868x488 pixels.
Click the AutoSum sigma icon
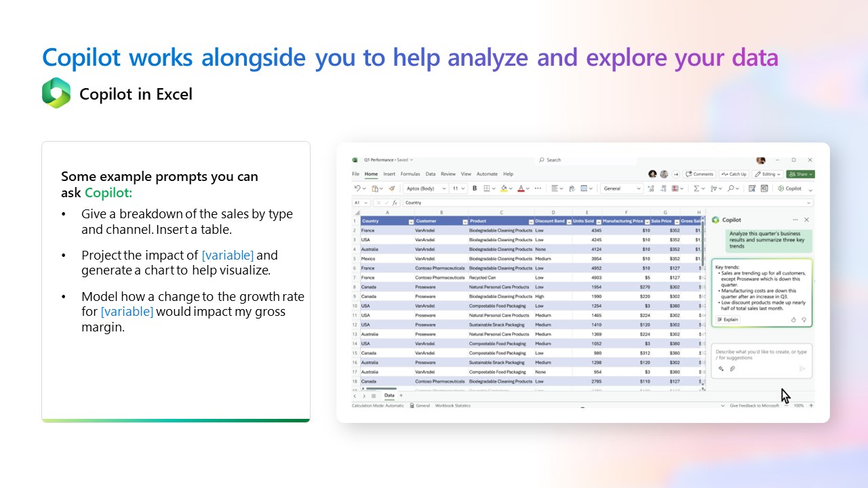tap(696, 188)
